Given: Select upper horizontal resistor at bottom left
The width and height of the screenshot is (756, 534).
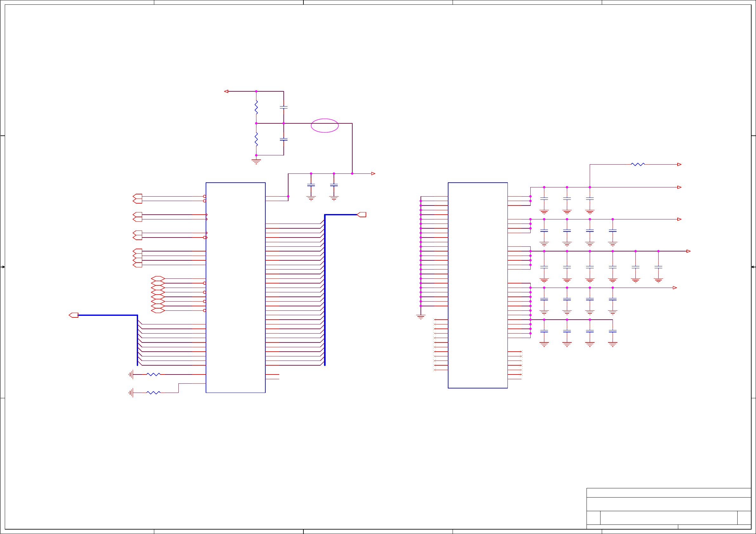Looking at the screenshot, I should [x=153, y=374].
